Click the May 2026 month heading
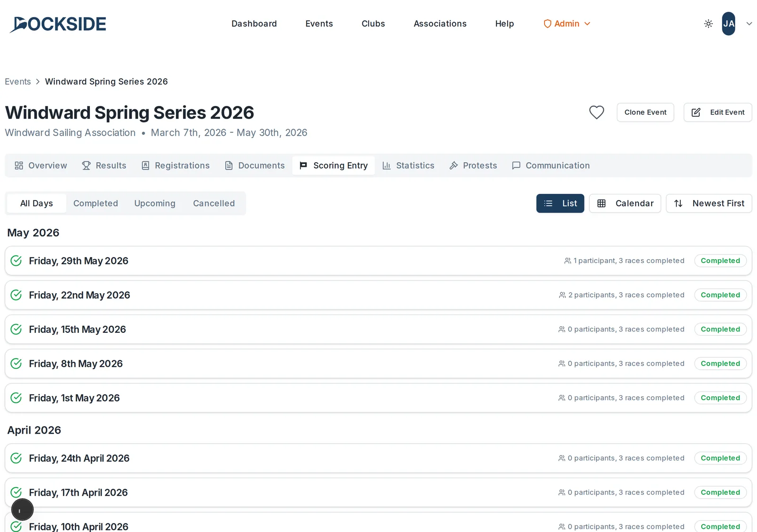Viewport: 757px width, 532px height. (33, 233)
